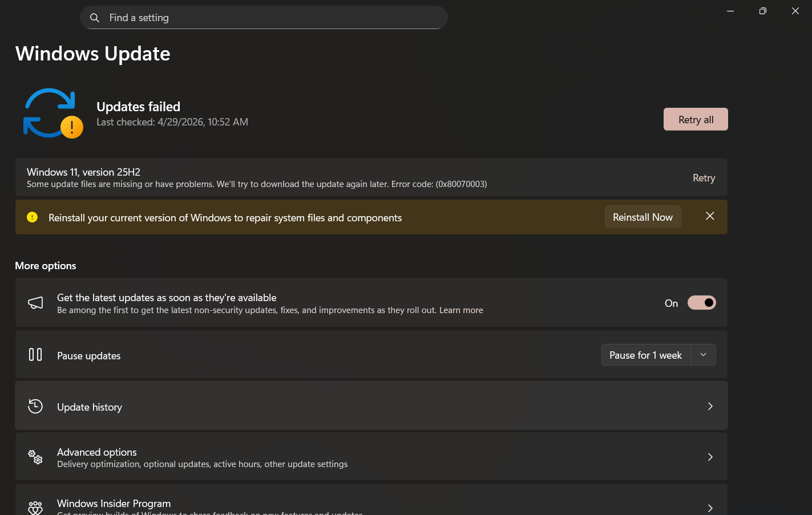This screenshot has height=515, width=812.
Task: Click the megaphone icon for latest updates
Action: click(x=35, y=303)
